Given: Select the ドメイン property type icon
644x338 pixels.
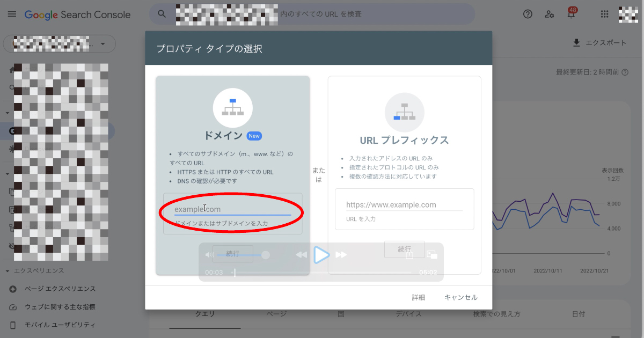Looking at the screenshot, I should tap(233, 107).
